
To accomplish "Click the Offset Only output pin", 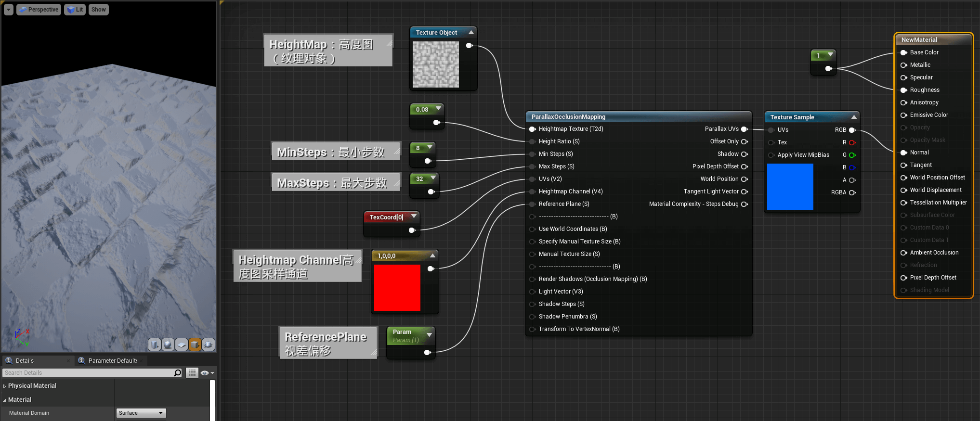I will [745, 141].
